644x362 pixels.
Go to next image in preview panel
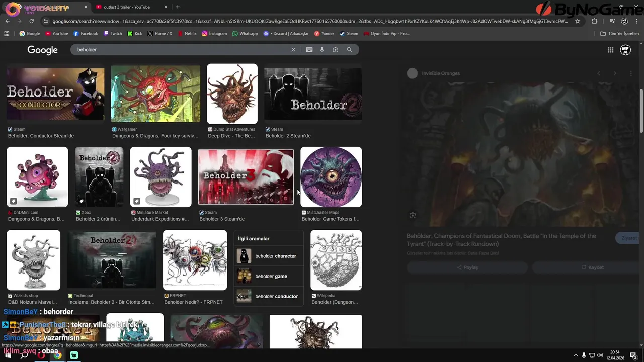click(614, 73)
